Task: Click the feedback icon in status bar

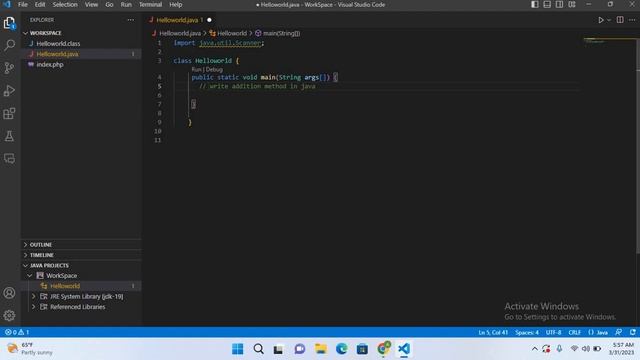Action: [x=619, y=332]
